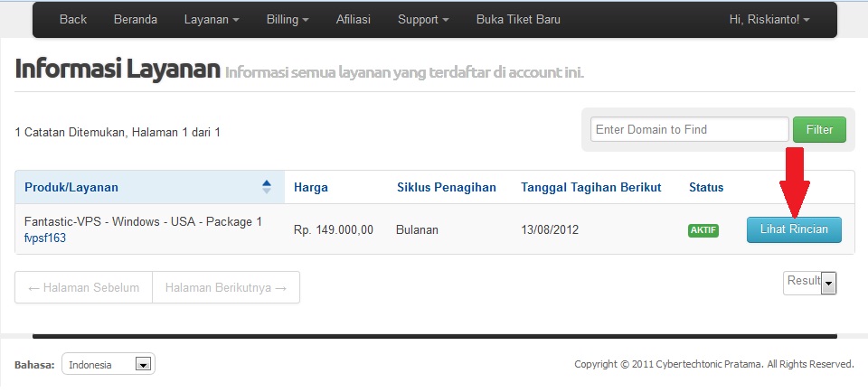
Task: Open the Hi, Riskianto! account menu
Action: click(769, 19)
